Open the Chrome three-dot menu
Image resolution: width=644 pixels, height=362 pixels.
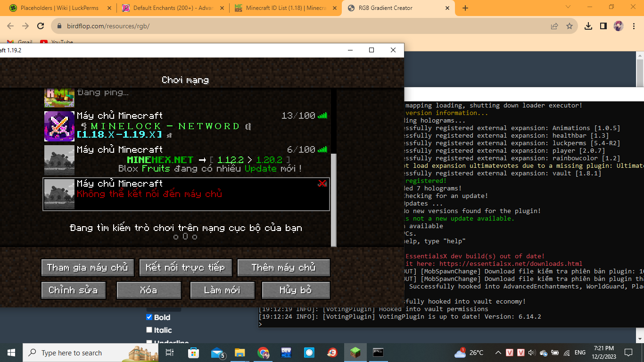click(634, 26)
